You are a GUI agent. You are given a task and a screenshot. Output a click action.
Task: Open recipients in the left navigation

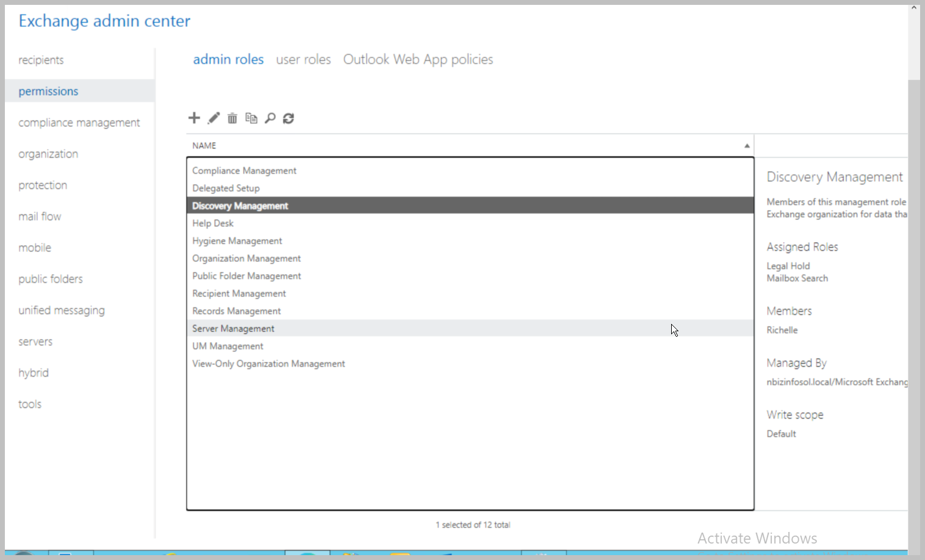(x=41, y=60)
